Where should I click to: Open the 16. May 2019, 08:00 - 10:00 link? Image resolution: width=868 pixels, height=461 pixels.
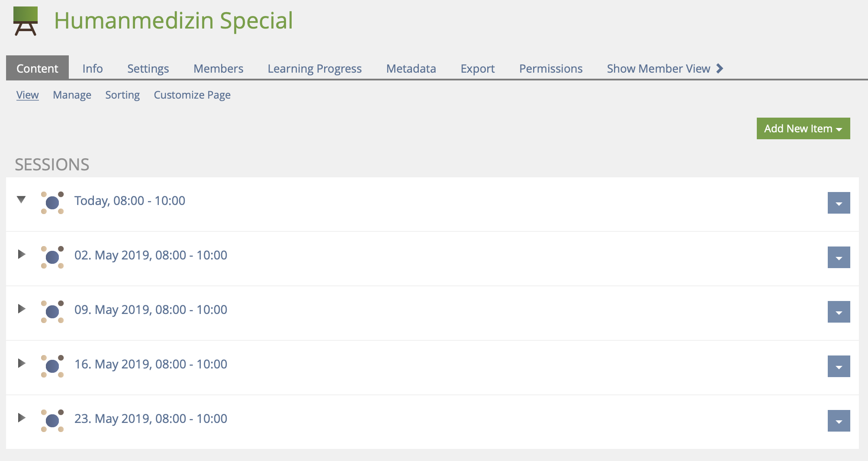(x=151, y=364)
